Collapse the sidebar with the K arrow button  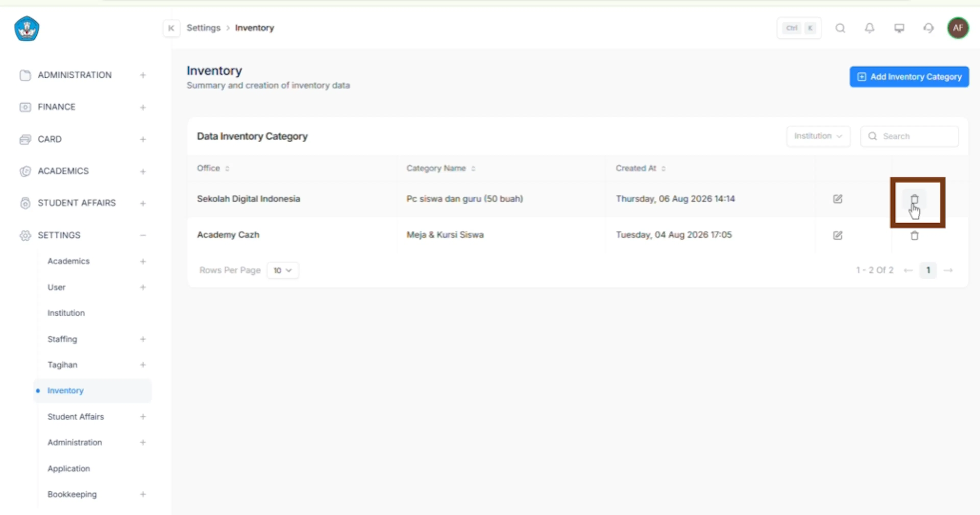click(x=171, y=28)
